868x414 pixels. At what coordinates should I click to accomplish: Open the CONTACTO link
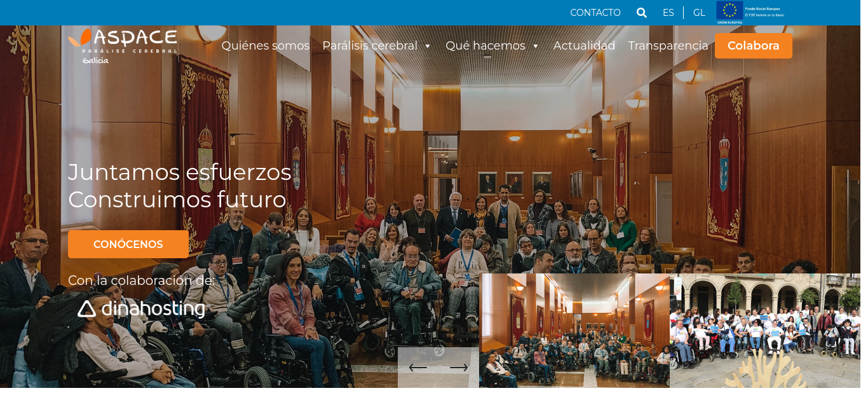coord(595,13)
